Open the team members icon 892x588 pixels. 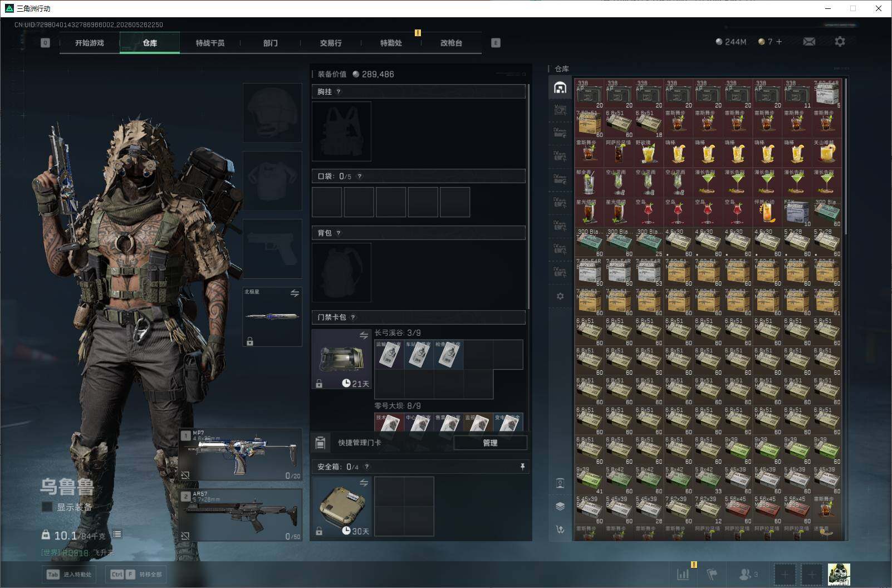pos(748,574)
